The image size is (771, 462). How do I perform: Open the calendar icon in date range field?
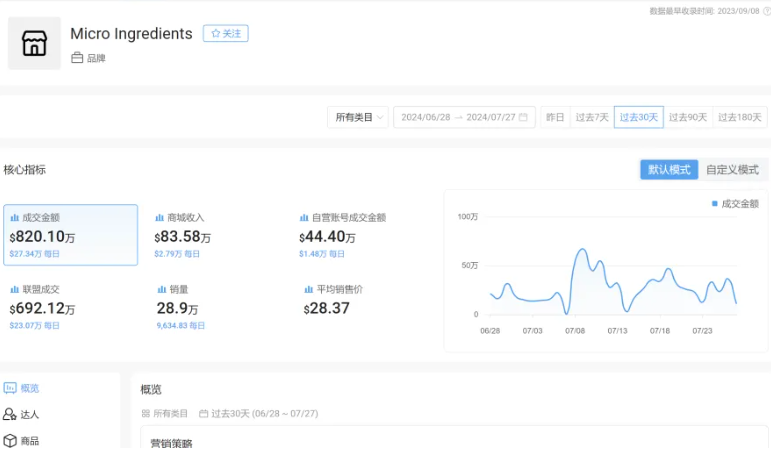(523, 118)
